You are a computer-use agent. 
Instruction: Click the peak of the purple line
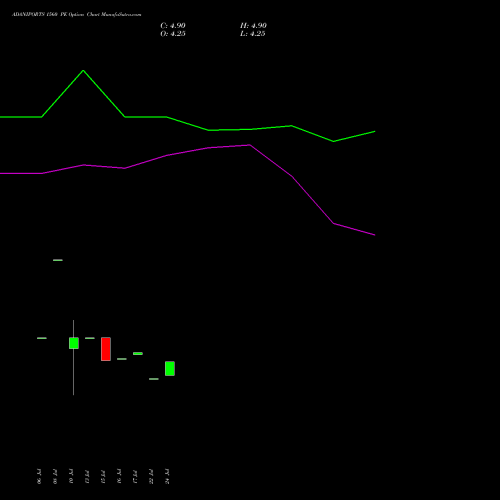coord(249,145)
